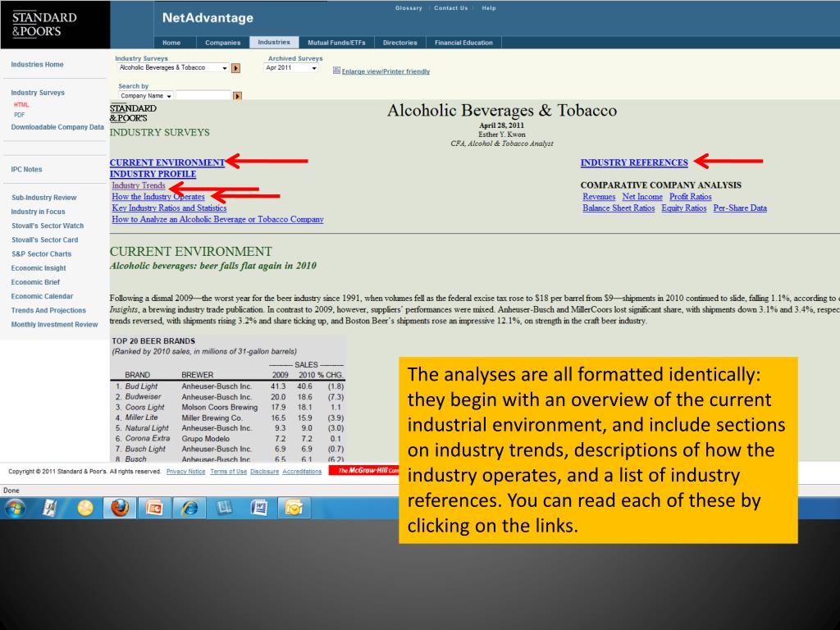Click the Balance Sheet Ratios link

[x=619, y=208]
